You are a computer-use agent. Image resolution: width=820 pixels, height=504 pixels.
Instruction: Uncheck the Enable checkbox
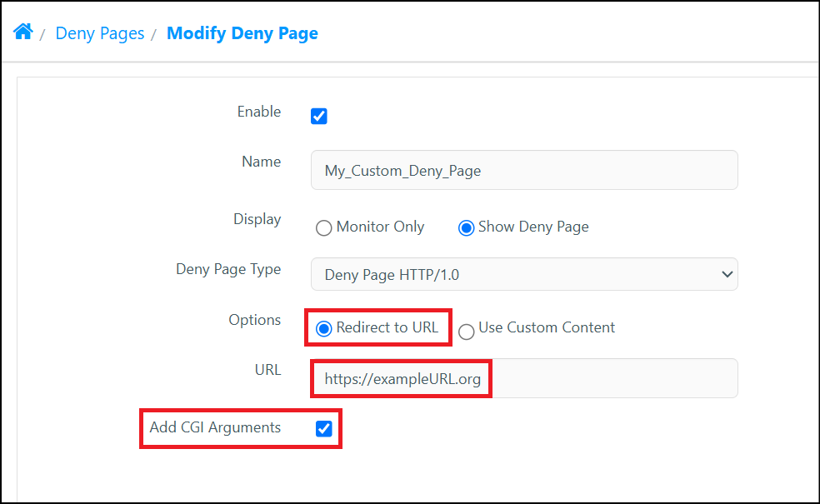click(x=319, y=116)
